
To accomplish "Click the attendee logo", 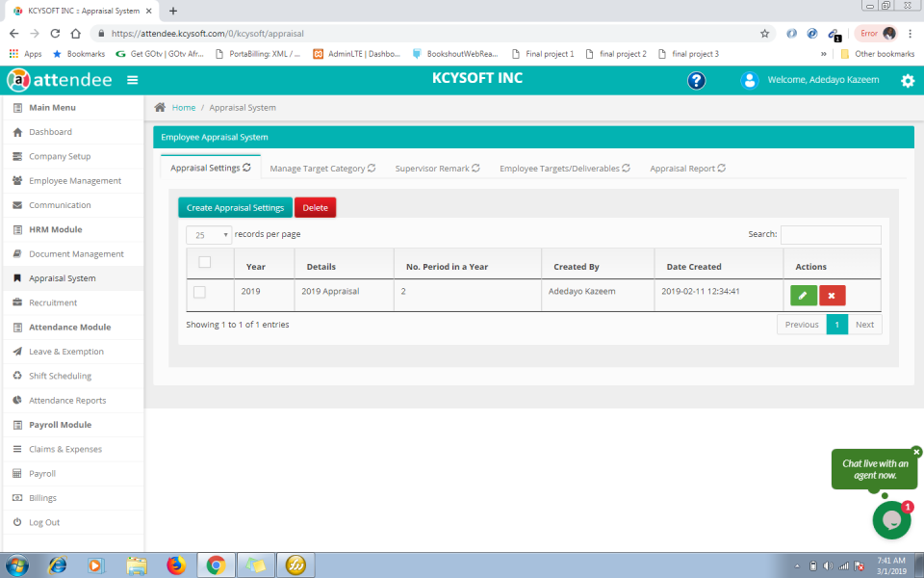I will 59,80.
